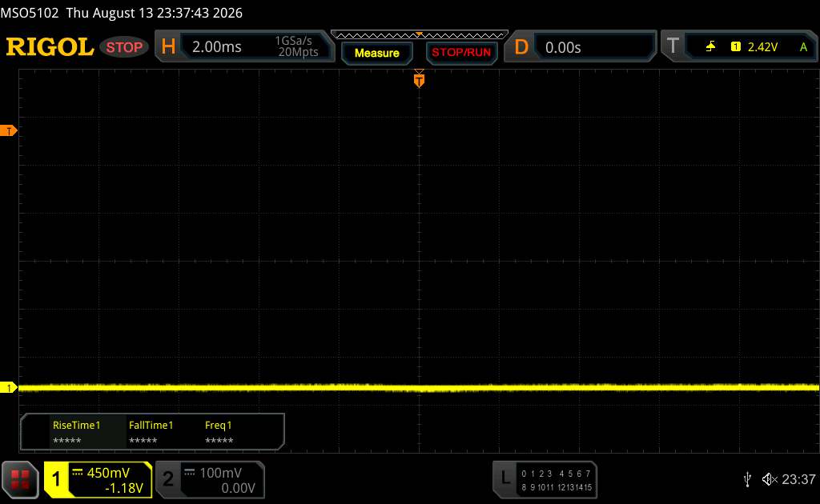Select the 0.00s delay value

pyautogui.click(x=563, y=47)
